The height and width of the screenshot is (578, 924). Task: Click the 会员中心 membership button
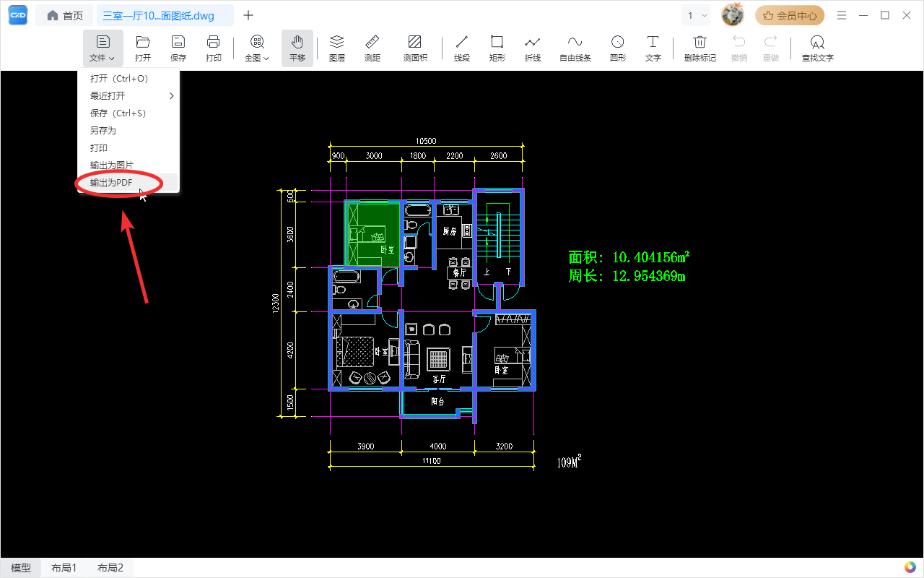point(790,15)
